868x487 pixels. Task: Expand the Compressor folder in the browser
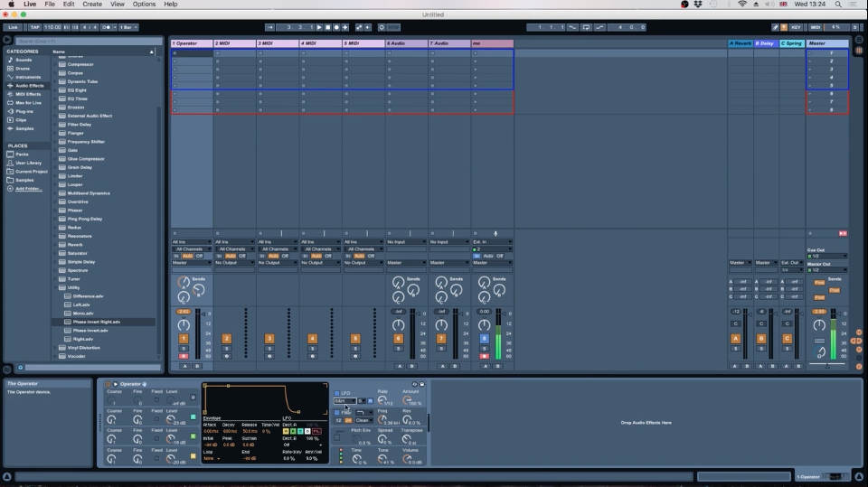coord(55,64)
